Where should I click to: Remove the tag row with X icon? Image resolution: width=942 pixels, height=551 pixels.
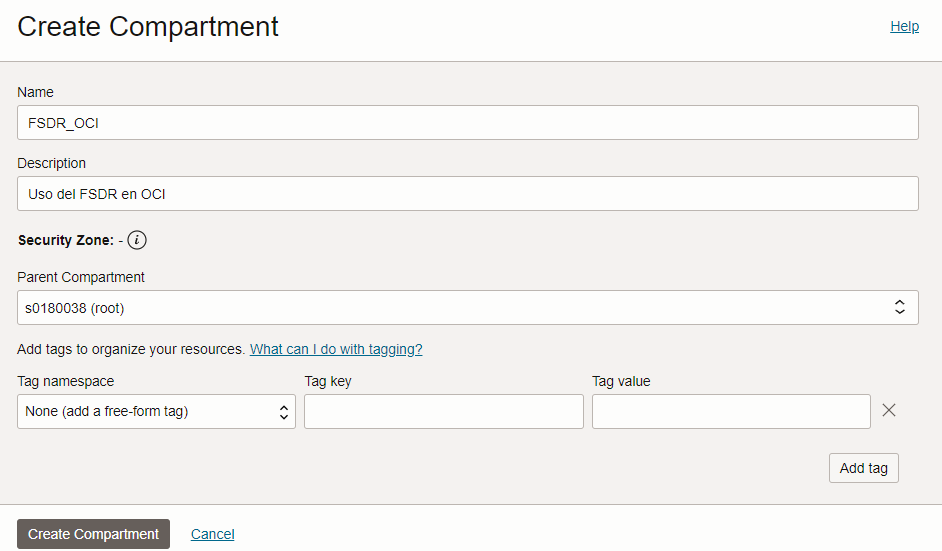[889, 410]
